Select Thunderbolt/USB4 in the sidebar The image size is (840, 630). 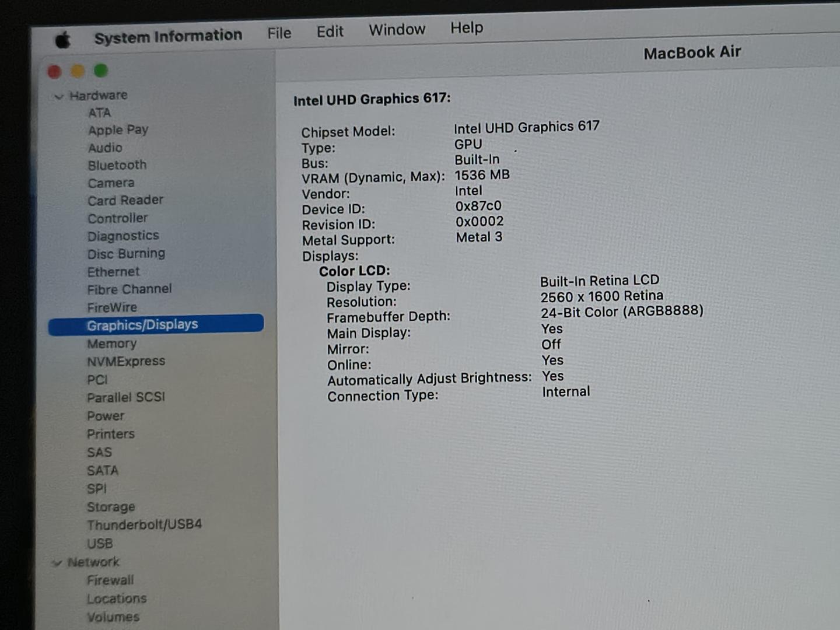tap(144, 525)
